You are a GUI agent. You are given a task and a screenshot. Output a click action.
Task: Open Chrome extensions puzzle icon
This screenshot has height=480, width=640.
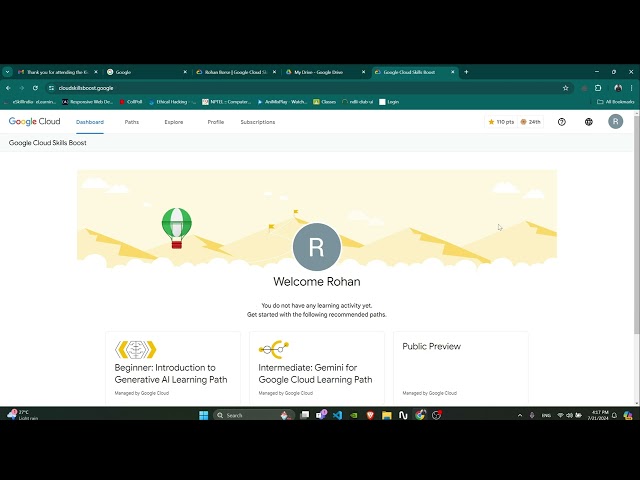pyautogui.click(x=598, y=88)
